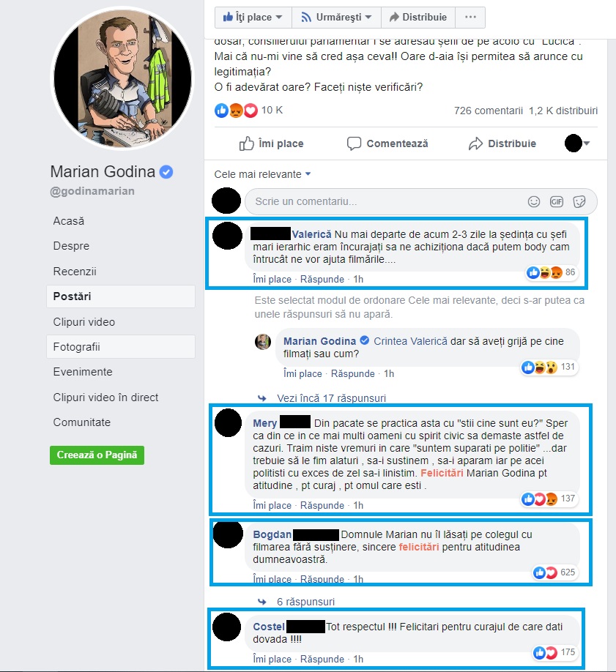Expand Vezi încă 17 răspunsuri replies
The width and height of the screenshot is (616, 672).
click(331, 398)
